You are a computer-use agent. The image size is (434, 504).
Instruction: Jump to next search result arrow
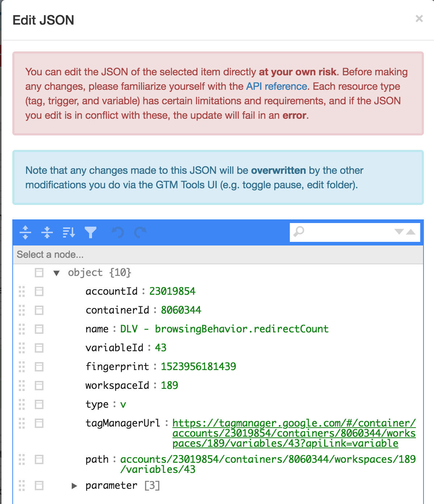point(399,232)
